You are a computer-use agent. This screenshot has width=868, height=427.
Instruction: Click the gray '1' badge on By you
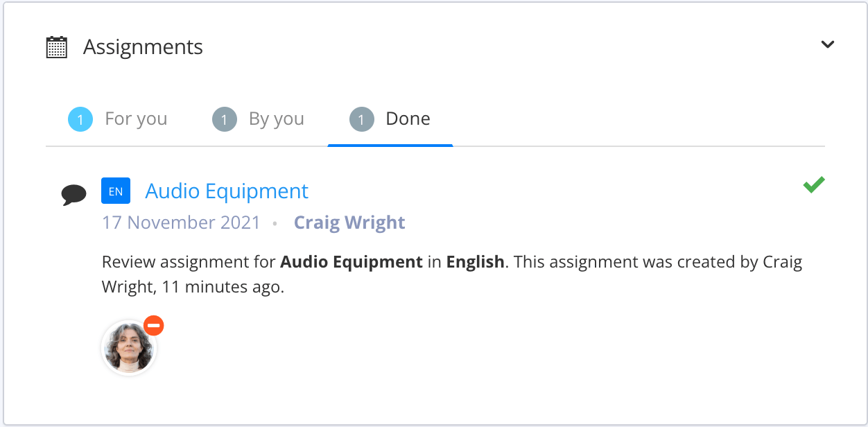point(224,119)
